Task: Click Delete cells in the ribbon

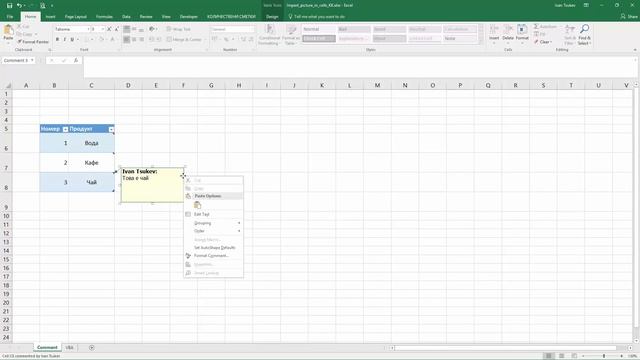Action: tap(508, 33)
